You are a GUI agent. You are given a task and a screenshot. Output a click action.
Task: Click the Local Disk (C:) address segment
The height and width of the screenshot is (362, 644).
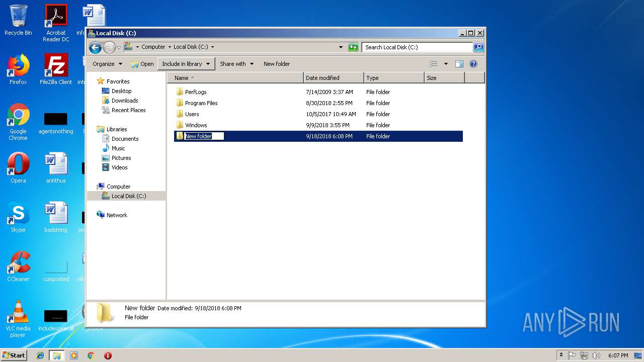pyautogui.click(x=191, y=47)
